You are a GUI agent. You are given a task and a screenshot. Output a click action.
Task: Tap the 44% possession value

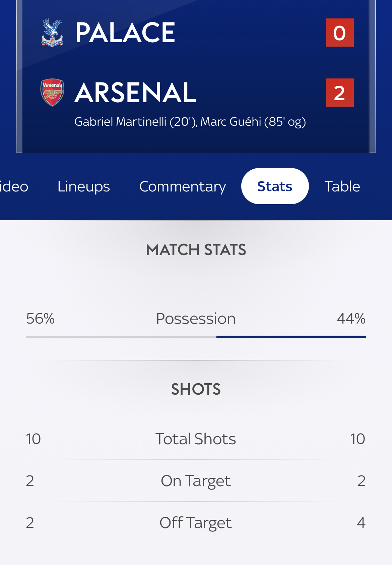(x=351, y=319)
